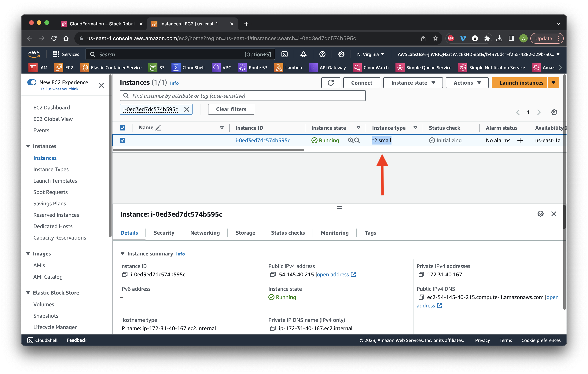The width and height of the screenshot is (588, 374).
Task: Open the notifications bell
Action: point(303,54)
